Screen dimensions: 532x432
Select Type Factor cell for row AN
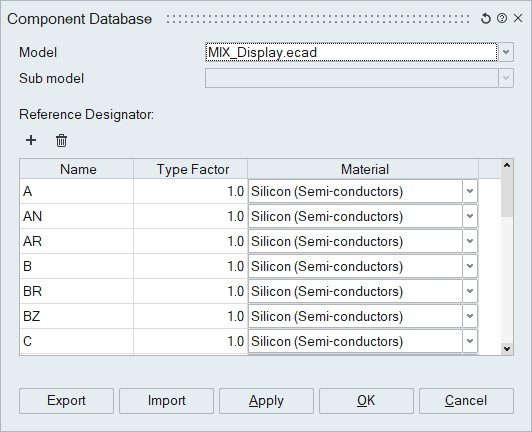[190, 216]
